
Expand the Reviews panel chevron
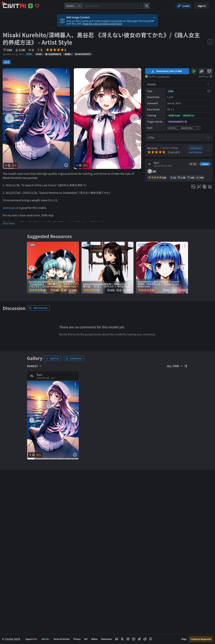208,150
